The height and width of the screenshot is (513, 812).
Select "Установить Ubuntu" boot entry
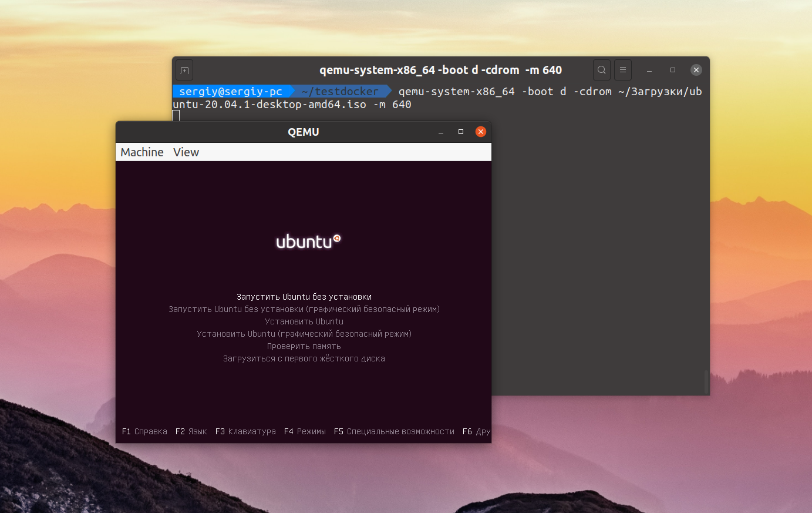pyautogui.click(x=304, y=321)
